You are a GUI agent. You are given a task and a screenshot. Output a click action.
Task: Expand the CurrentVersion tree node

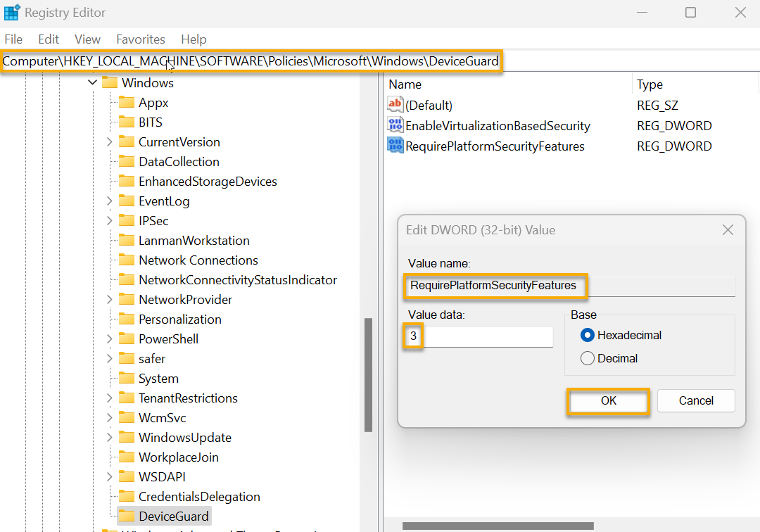(109, 141)
